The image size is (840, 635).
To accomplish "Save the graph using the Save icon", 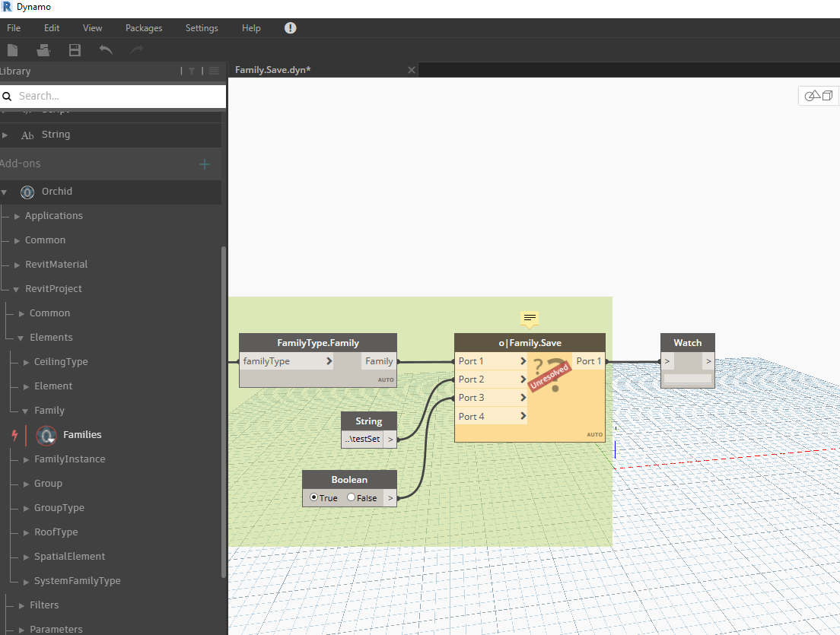I will tap(74, 50).
